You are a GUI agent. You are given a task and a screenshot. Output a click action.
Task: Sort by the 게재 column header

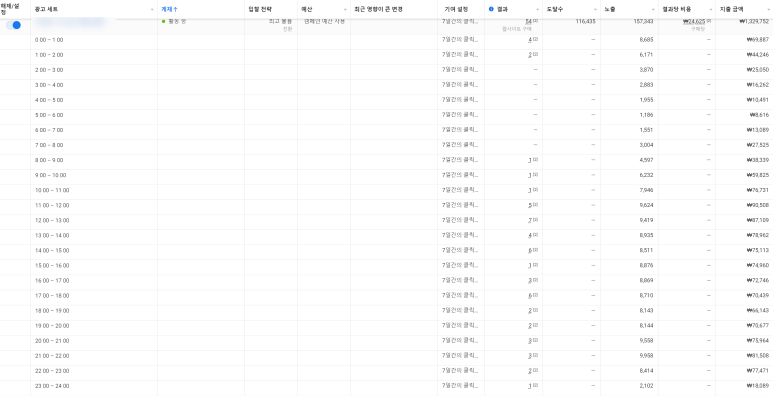pyautogui.click(x=170, y=9)
